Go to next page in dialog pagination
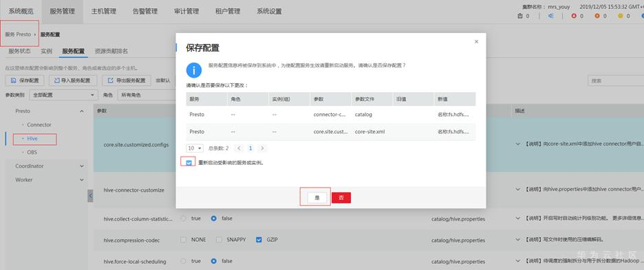The image size is (644, 270). [262, 148]
